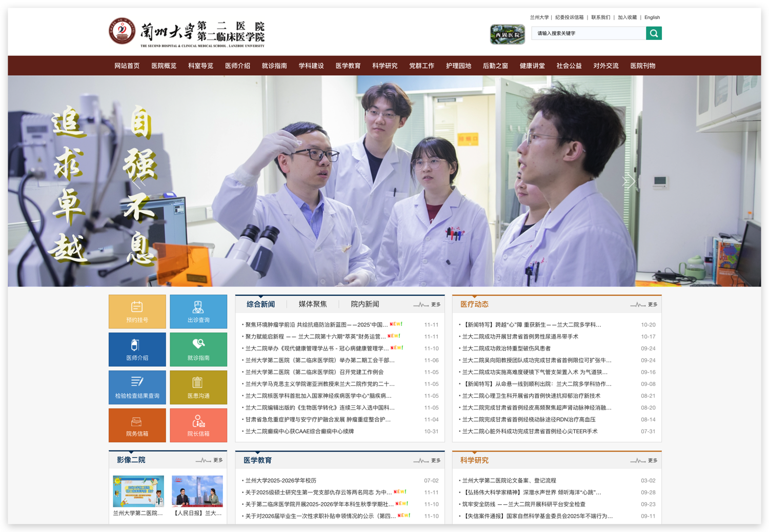Click the 就诊指南 guide icon

[198, 350]
